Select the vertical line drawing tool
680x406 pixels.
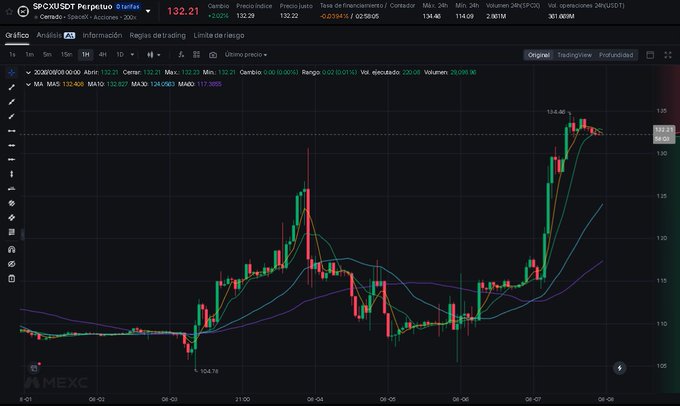[12, 174]
